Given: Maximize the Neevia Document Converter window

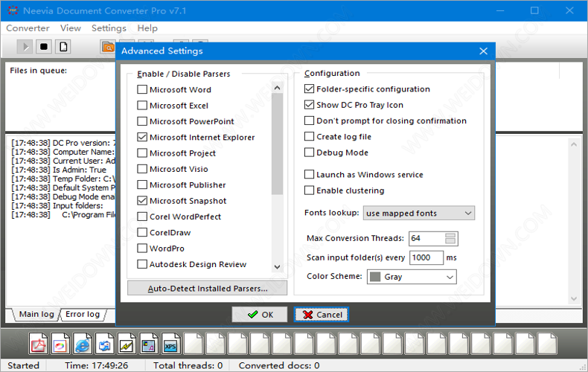Looking at the screenshot, I should 534,10.
